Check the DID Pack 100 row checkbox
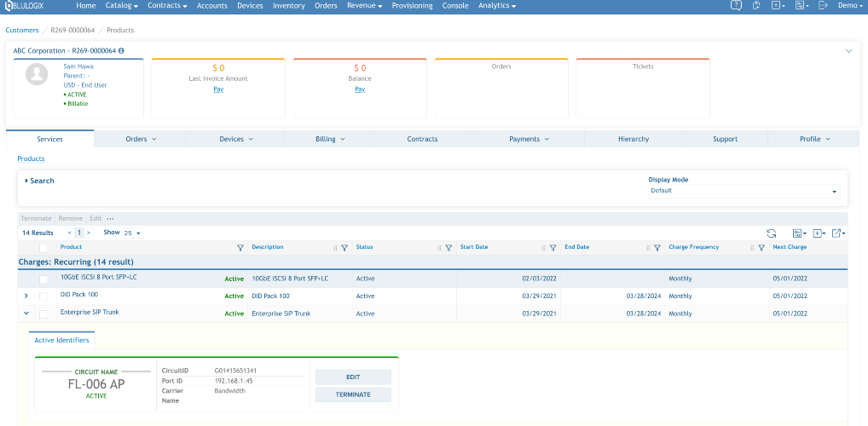The image size is (868, 426). point(43,296)
